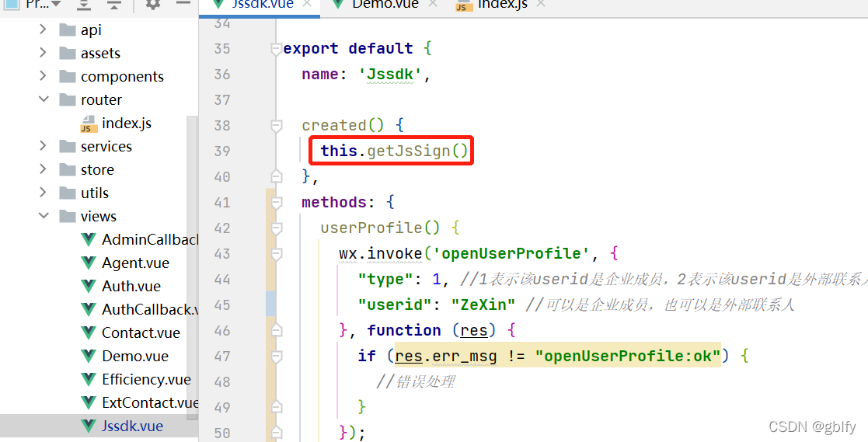The image size is (868, 442).
Task: Open Agent.vue in project tree
Action: coord(136,263)
